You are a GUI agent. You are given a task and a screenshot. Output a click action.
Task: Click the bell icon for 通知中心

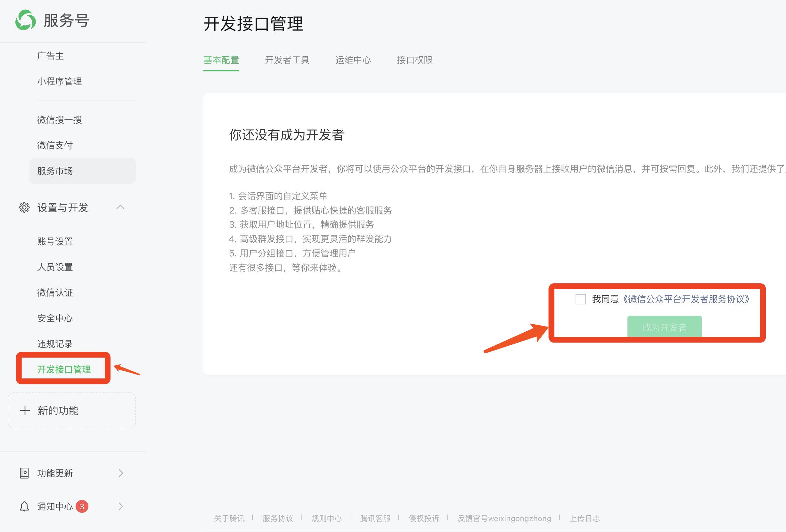(24, 506)
